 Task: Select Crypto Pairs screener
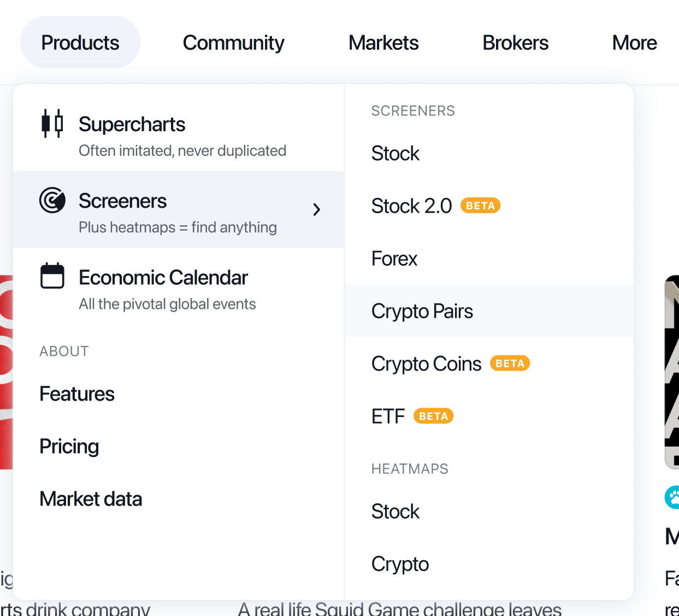point(422,311)
